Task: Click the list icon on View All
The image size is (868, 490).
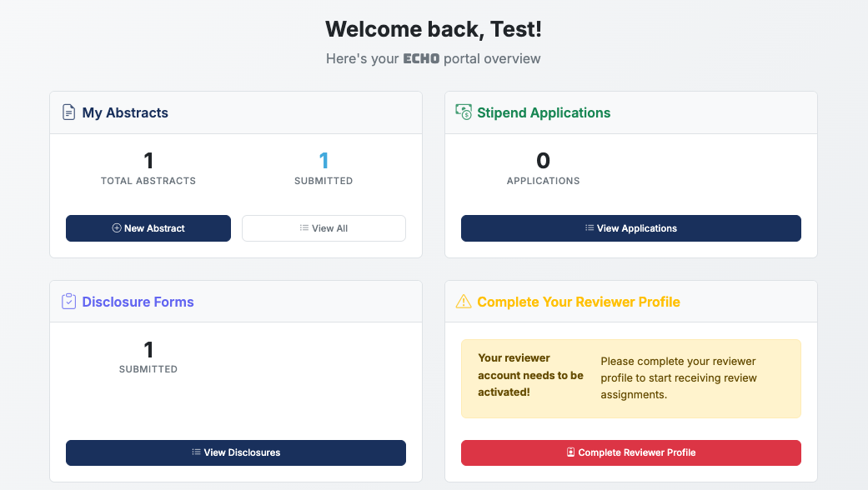Action: (x=304, y=228)
